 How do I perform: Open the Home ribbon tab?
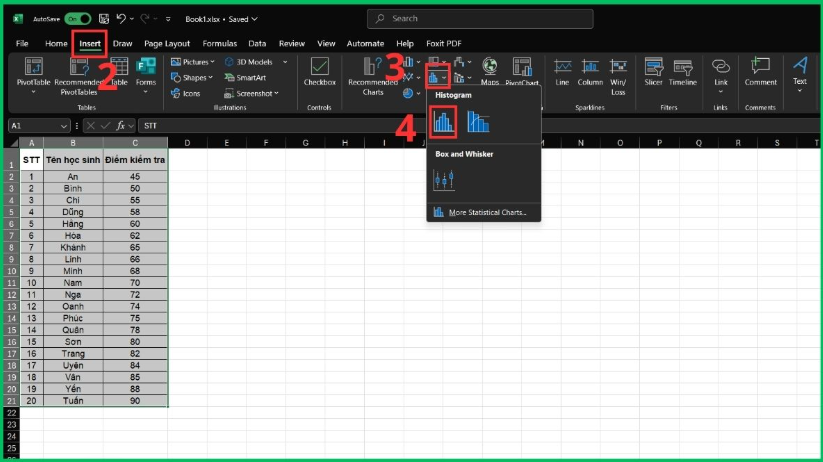coord(56,44)
